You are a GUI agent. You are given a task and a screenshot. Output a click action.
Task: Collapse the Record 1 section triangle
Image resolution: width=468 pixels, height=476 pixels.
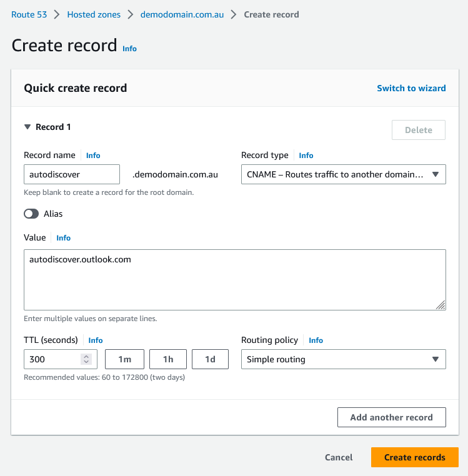27,127
